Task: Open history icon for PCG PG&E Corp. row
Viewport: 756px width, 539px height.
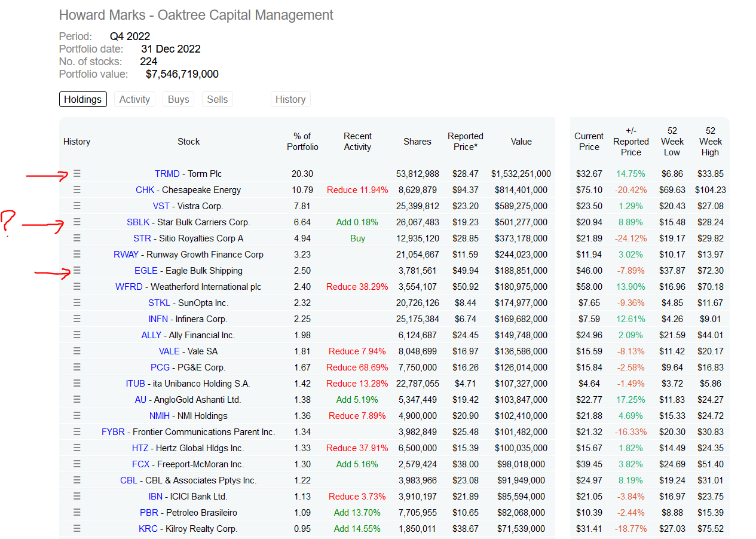Action: point(76,367)
